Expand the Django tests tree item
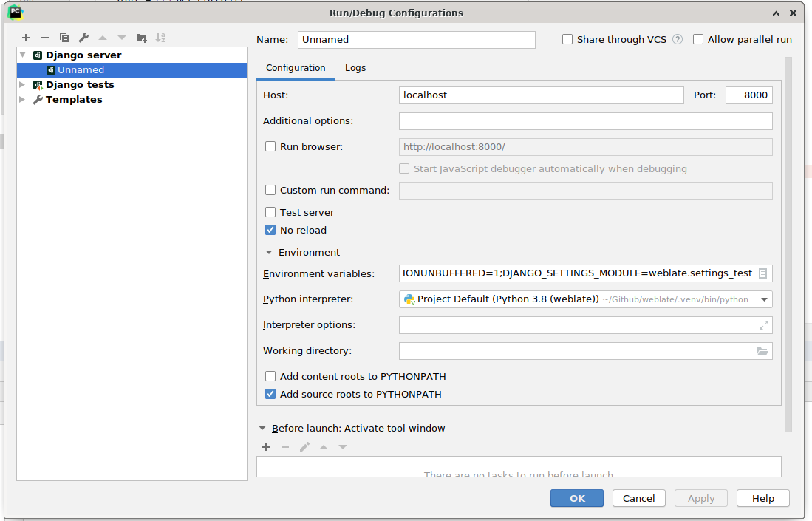 (22, 84)
